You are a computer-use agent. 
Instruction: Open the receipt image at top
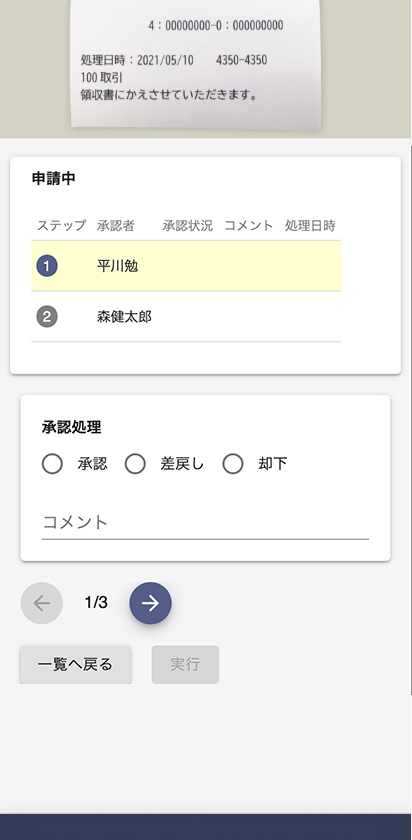(x=196, y=63)
